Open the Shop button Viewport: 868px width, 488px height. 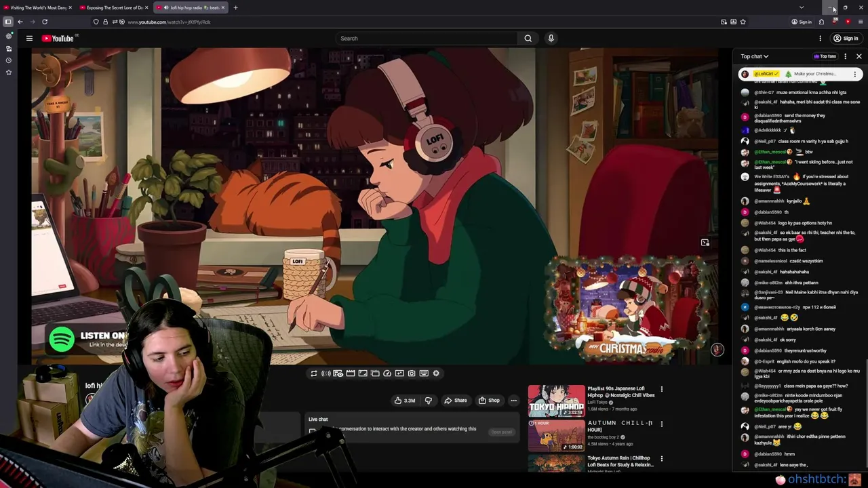[489, 401]
